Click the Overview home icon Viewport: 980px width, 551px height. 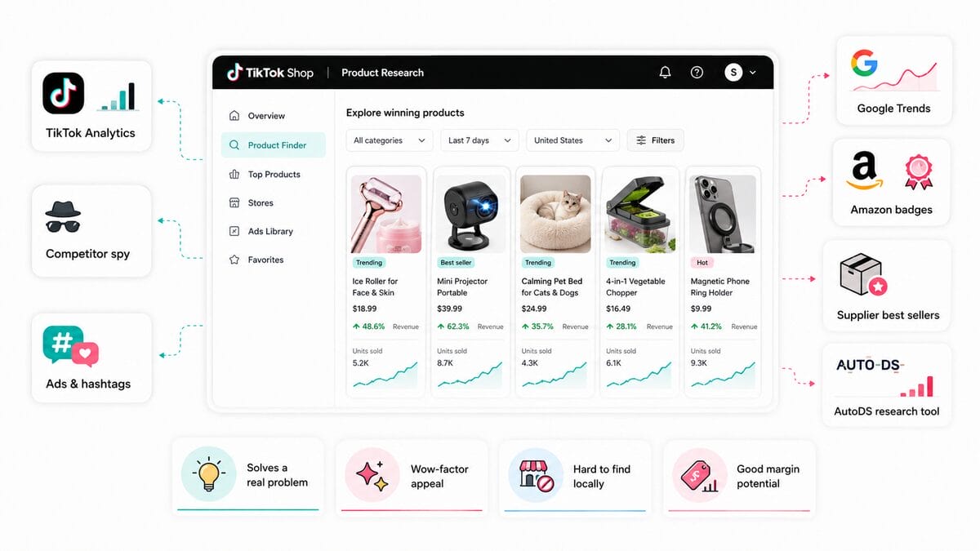click(235, 116)
